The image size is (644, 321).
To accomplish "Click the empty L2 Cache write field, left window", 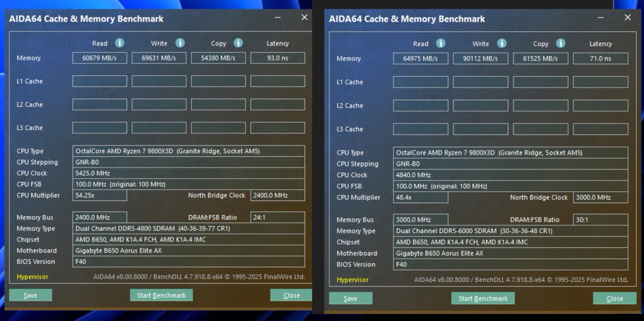I will 159,105.
